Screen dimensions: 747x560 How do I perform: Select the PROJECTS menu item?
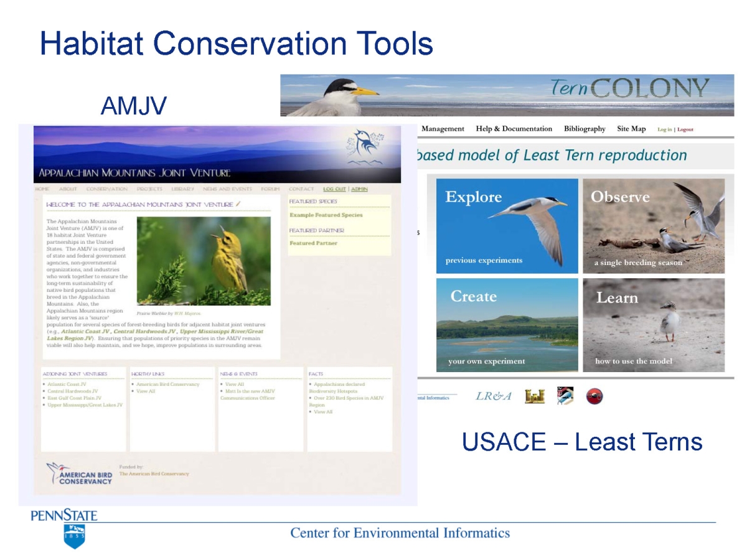(x=149, y=189)
